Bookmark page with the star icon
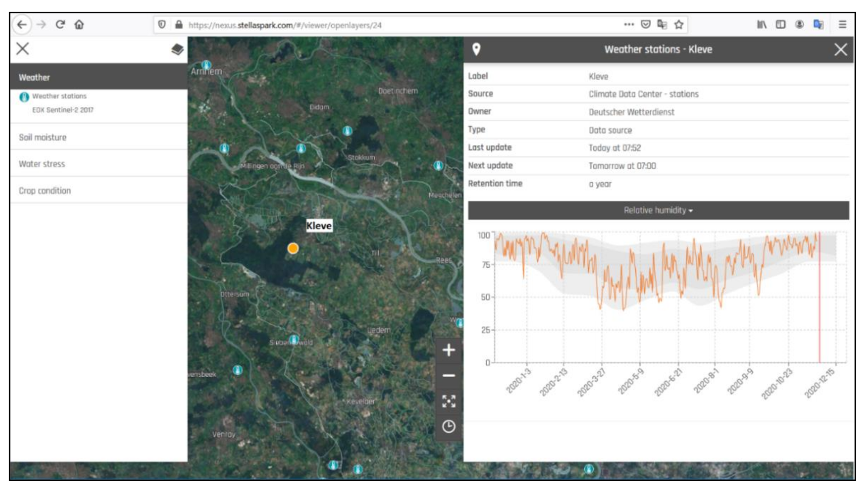The width and height of the screenshot is (868, 493). 679,25
